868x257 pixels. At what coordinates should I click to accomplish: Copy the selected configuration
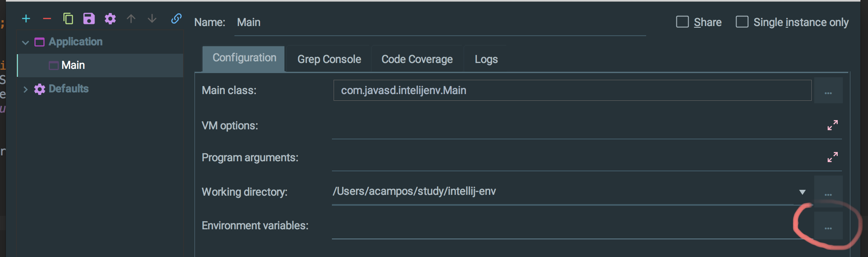(x=68, y=18)
